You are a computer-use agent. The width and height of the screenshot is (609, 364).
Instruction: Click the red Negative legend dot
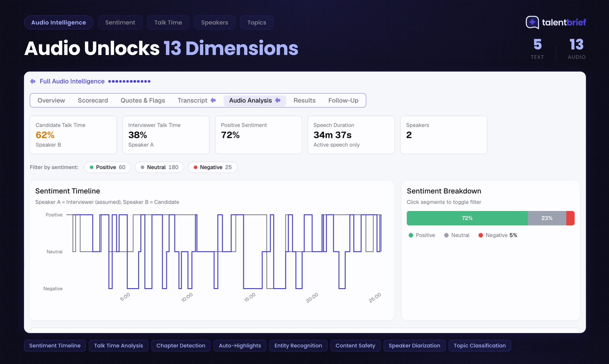click(x=481, y=235)
